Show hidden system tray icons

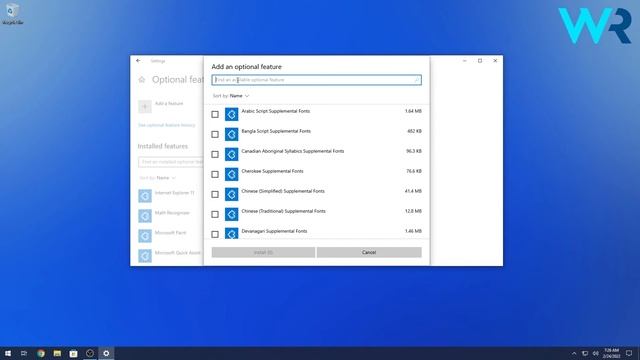pyautogui.click(x=574, y=353)
